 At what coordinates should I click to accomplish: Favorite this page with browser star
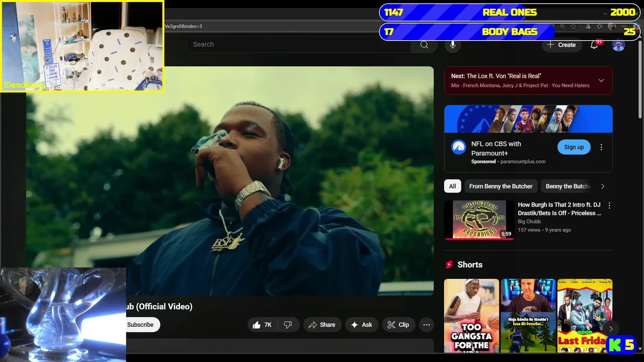tap(573, 26)
